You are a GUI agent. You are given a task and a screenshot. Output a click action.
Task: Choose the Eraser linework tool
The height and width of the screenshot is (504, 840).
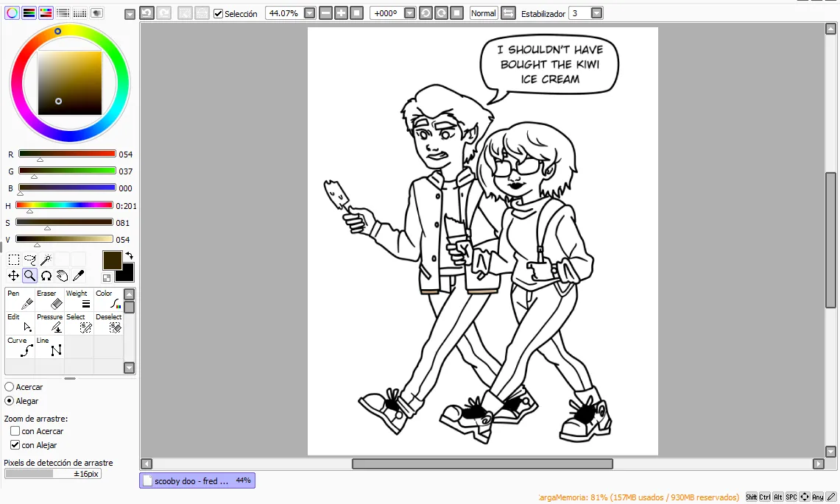tap(50, 300)
